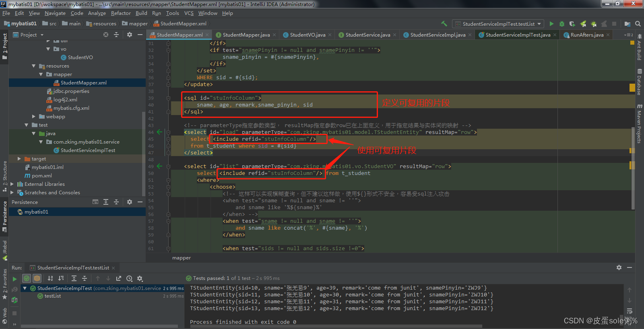Collapse all in the Project panel toolbar
644x329 pixels.
click(116, 35)
